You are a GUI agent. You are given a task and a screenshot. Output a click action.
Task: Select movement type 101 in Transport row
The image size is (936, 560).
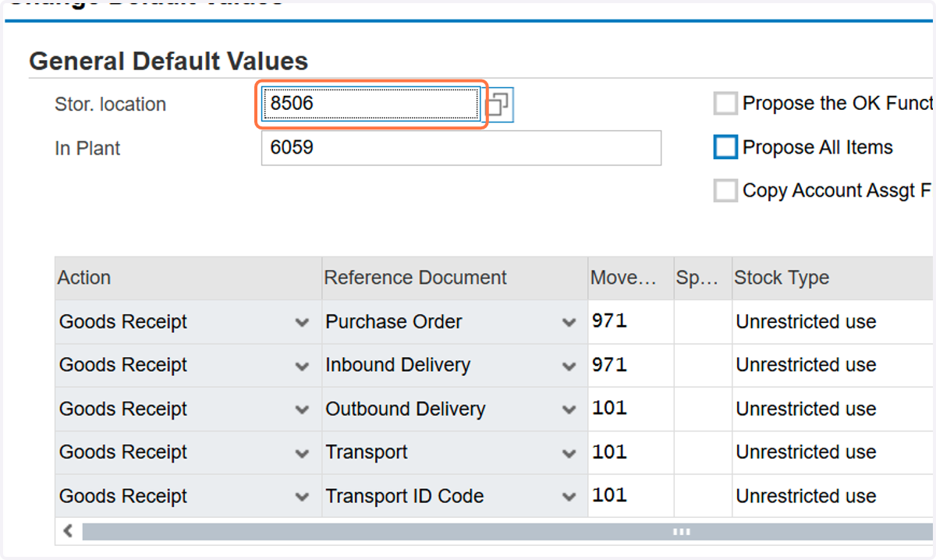(631, 453)
